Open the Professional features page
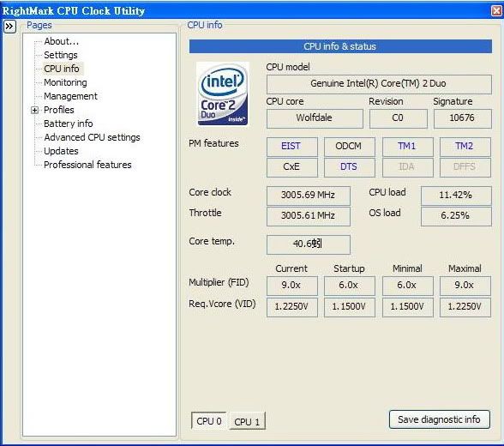The width and height of the screenshot is (504, 446). [87, 165]
